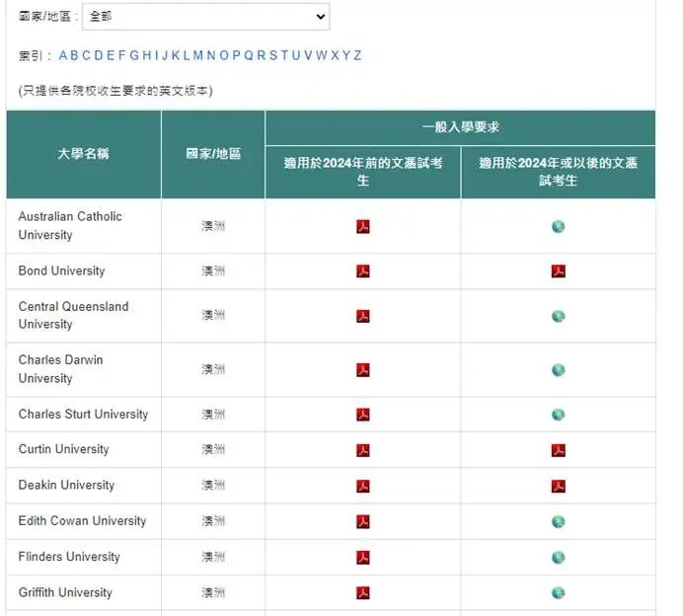Image resolution: width=683 pixels, height=616 pixels.
Task: Click the 一般入學要求 header cell
Action: (460, 127)
